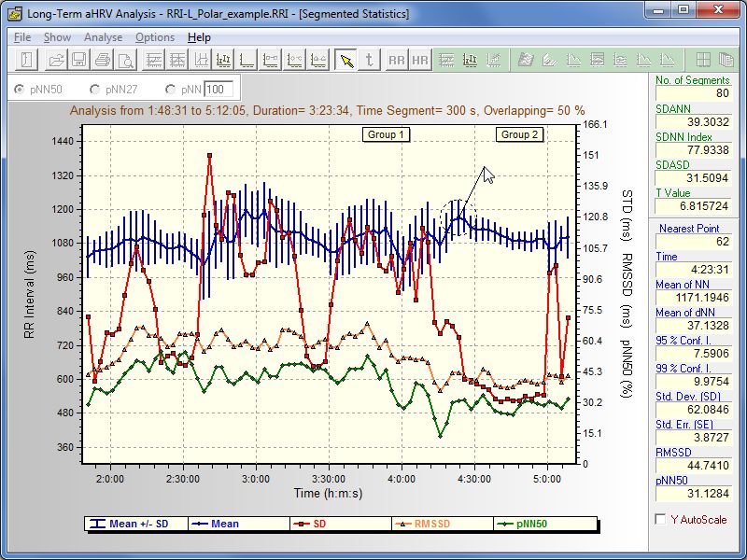Click the Group 2 label on chart
Image resolution: width=747 pixels, height=560 pixels.
click(520, 134)
